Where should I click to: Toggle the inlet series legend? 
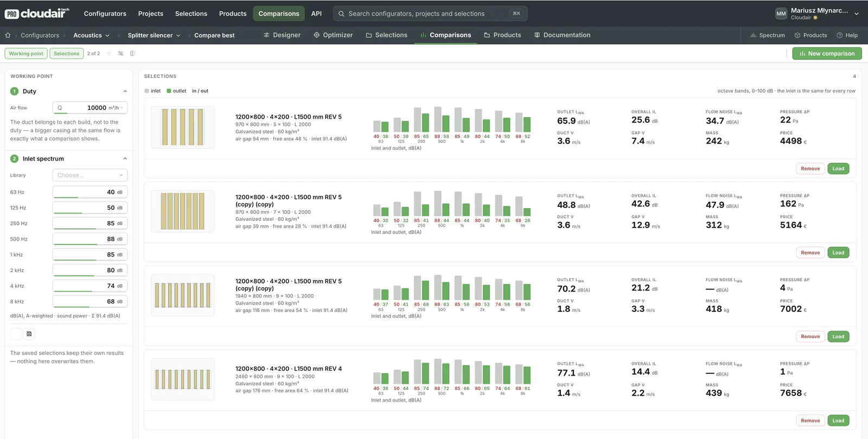coord(152,91)
